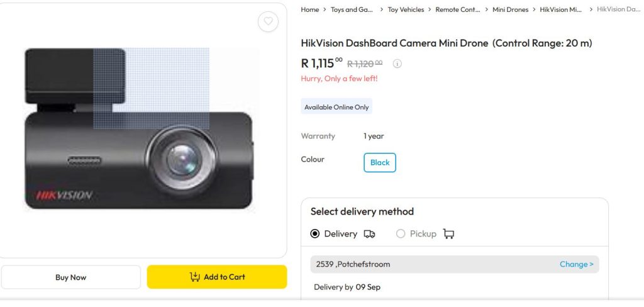Open Toys and Games breadcrumb
The width and height of the screenshot is (644, 307).
coord(352,9)
